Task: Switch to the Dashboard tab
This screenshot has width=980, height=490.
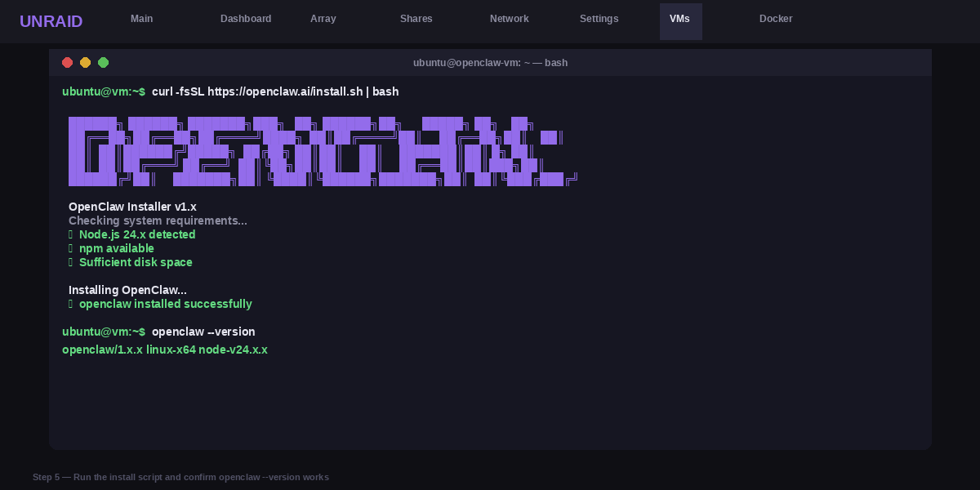Action: tap(246, 19)
